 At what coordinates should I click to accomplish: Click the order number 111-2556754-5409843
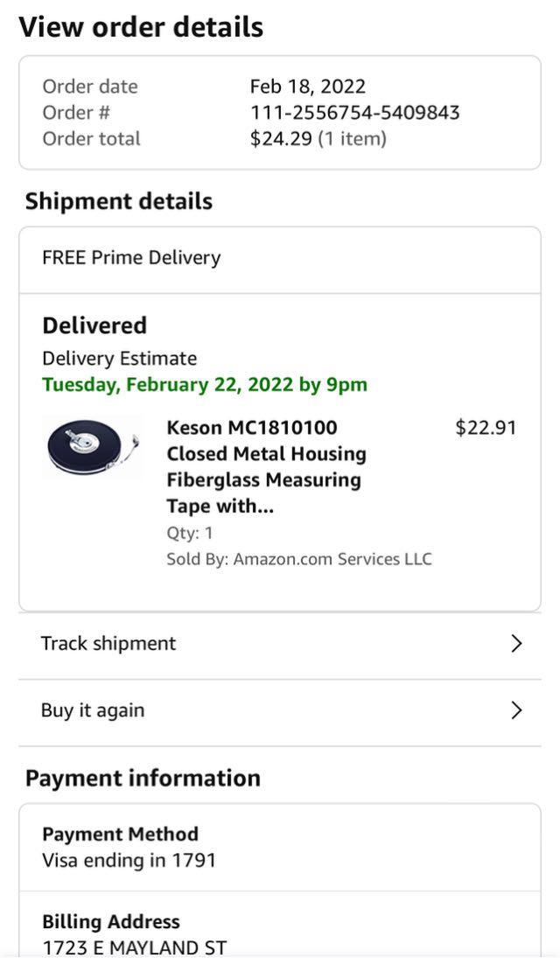click(354, 113)
